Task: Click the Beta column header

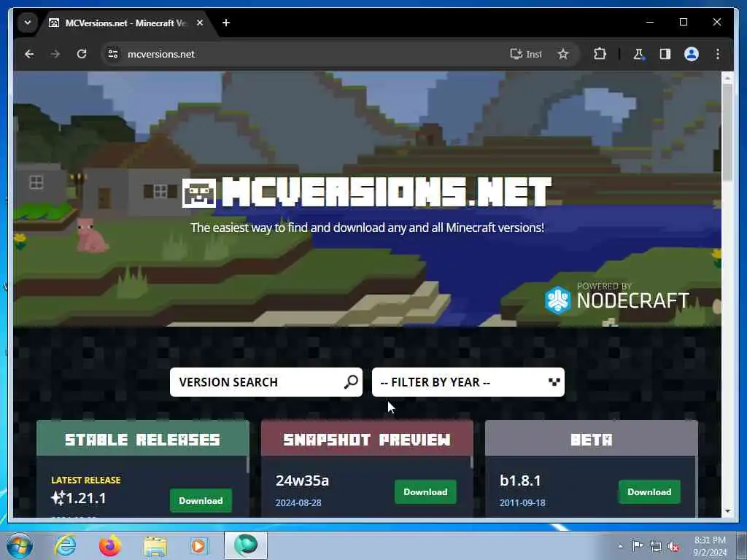Action: click(591, 439)
